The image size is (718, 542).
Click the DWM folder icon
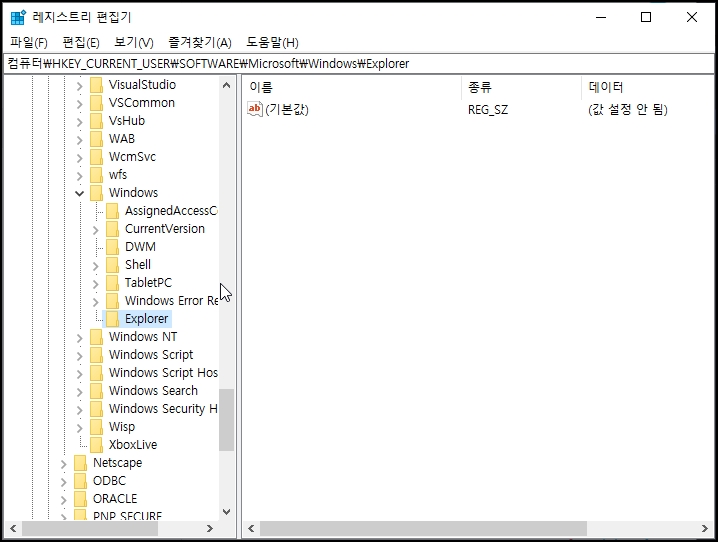click(x=113, y=247)
